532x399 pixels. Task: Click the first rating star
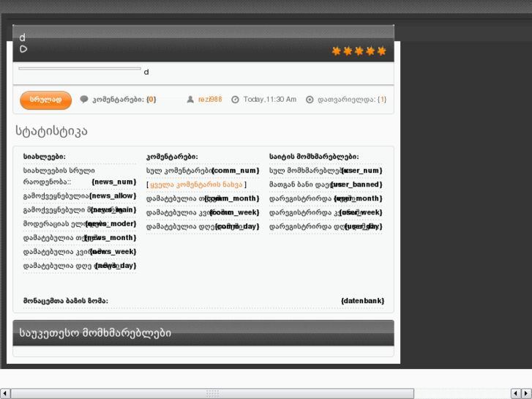[336, 51]
